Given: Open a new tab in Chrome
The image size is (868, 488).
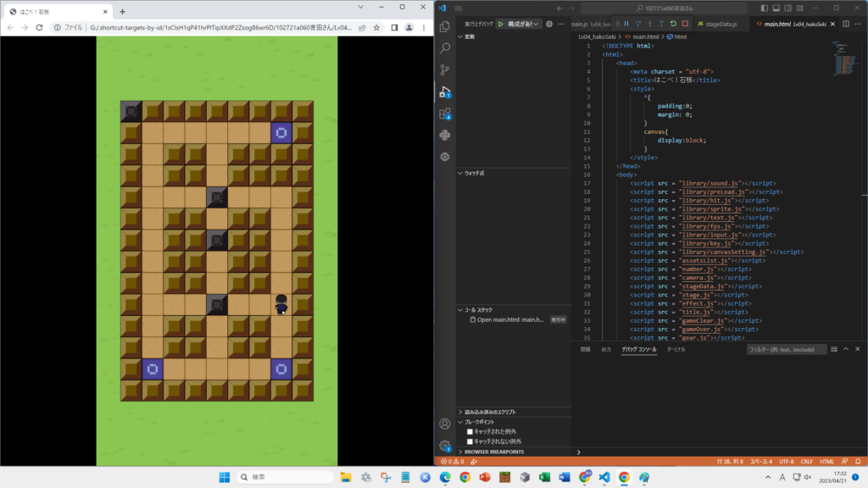Looking at the screenshot, I should click(x=122, y=12).
